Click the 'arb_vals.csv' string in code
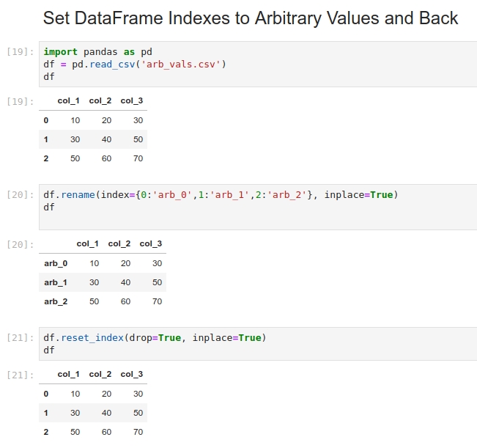Image resolution: width=477 pixels, height=448 pixels. click(x=181, y=65)
